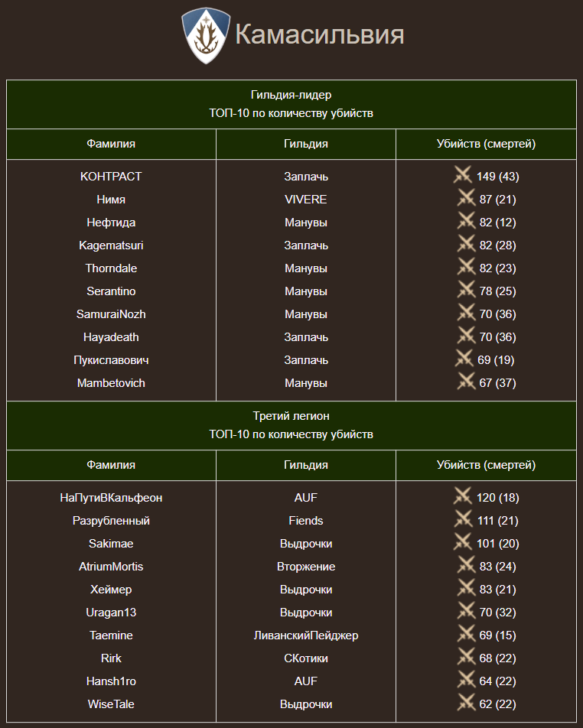Open player КОНТРАСТ entry

111,177
